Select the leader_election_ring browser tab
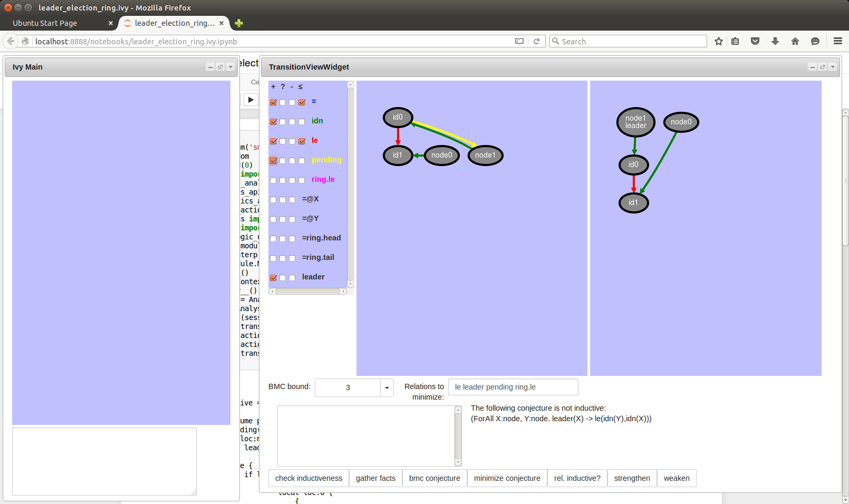This screenshot has width=849, height=504. tap(173, 23)
